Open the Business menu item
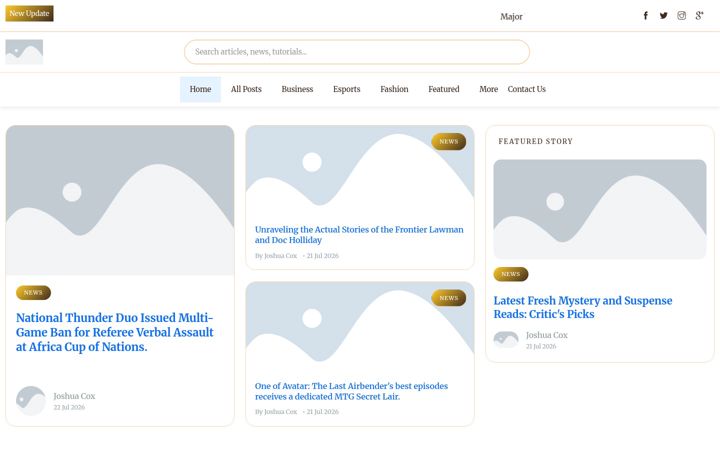The image size is (720, 450). 297,89
